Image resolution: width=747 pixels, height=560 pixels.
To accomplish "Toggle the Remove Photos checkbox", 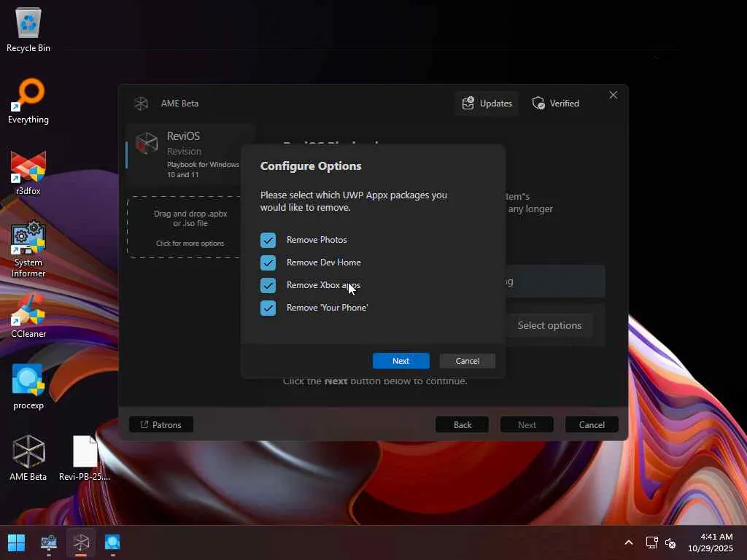I will coord(268,240).
